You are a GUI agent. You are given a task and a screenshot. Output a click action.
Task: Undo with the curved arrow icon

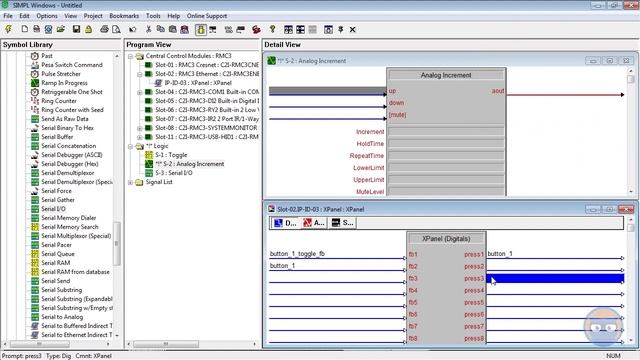[x=132, y=29]
